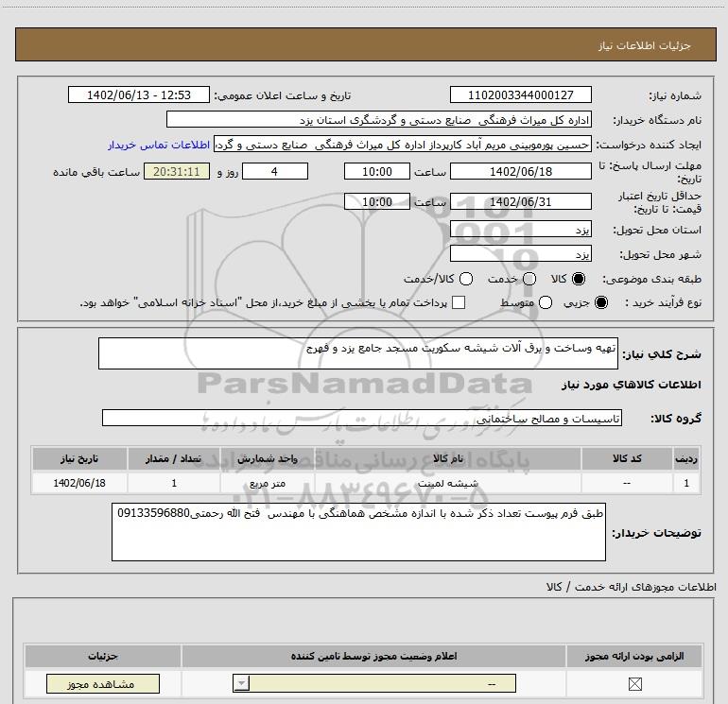
Task: Click the ایجاد کننده درخواست field
Action: pos(403,145)
